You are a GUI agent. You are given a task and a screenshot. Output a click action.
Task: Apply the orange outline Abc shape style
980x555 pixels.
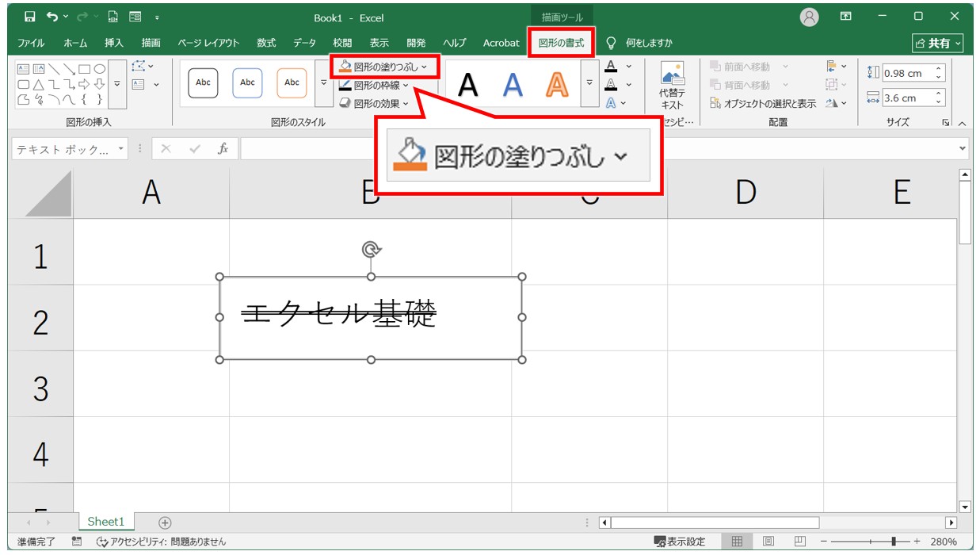pyautogui.click(x=292, y=82)
